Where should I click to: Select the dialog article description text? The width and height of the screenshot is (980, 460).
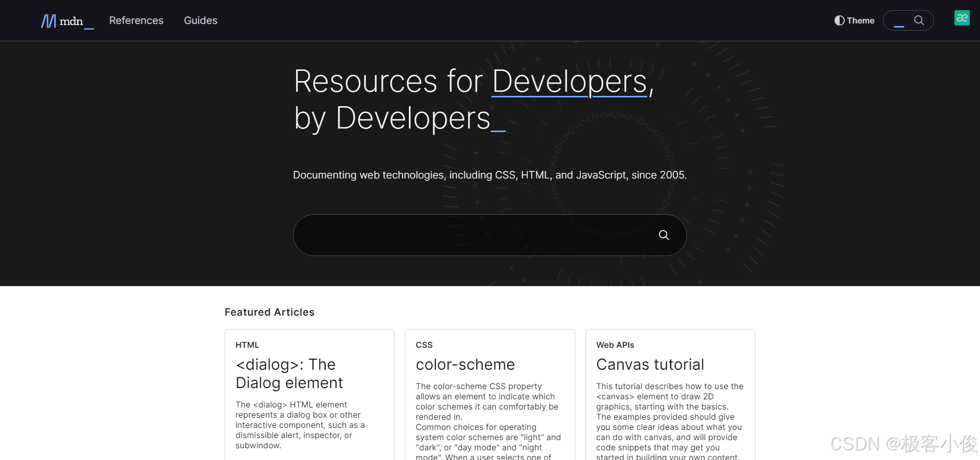pyautogui.click(x=300, y=425)
